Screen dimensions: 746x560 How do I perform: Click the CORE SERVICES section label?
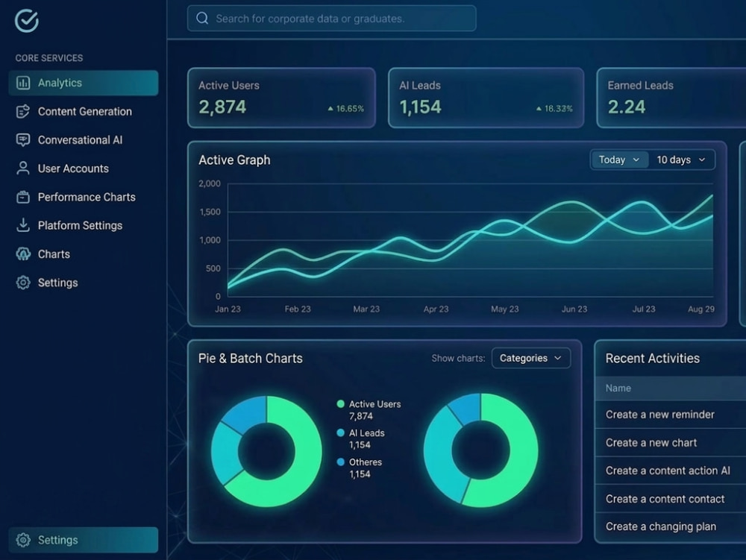[x=49, y=58]
